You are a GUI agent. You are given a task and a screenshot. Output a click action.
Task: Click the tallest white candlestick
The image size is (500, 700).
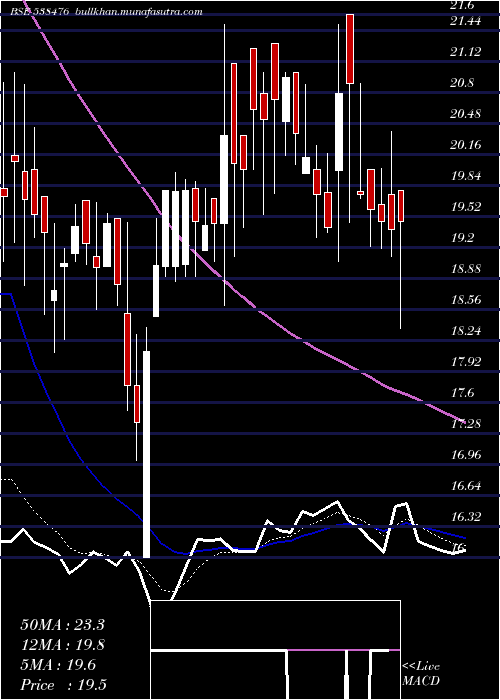pos(146,454)
